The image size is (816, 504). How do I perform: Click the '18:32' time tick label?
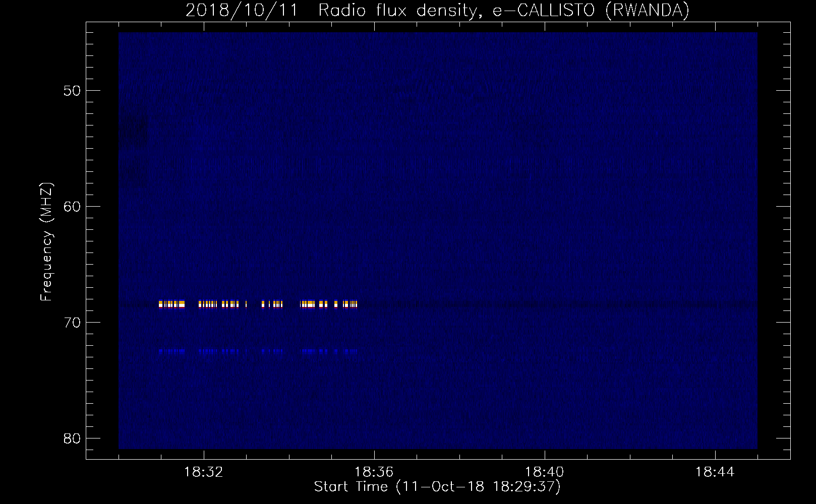pyautogui.click(x=204, y=472)
